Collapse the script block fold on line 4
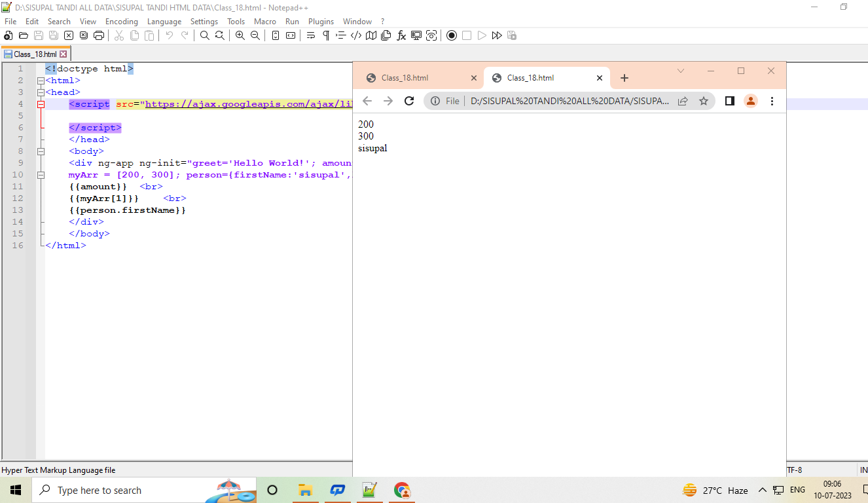 click(41, 104)
